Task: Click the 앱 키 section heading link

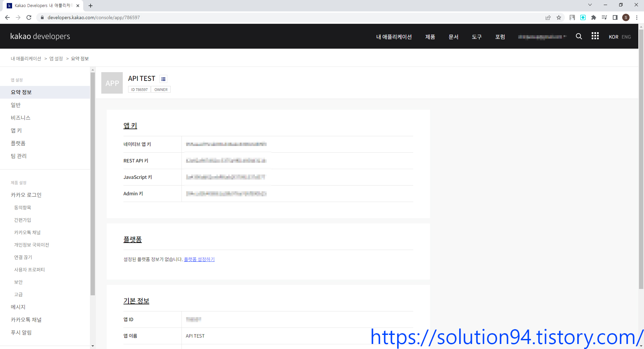Action: (130, 126)
